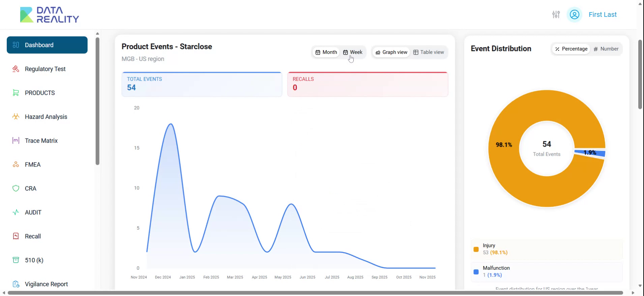Open the Vigilance Report menu item
The height and width of the screenshot is (296, 644).
[46, 284]
